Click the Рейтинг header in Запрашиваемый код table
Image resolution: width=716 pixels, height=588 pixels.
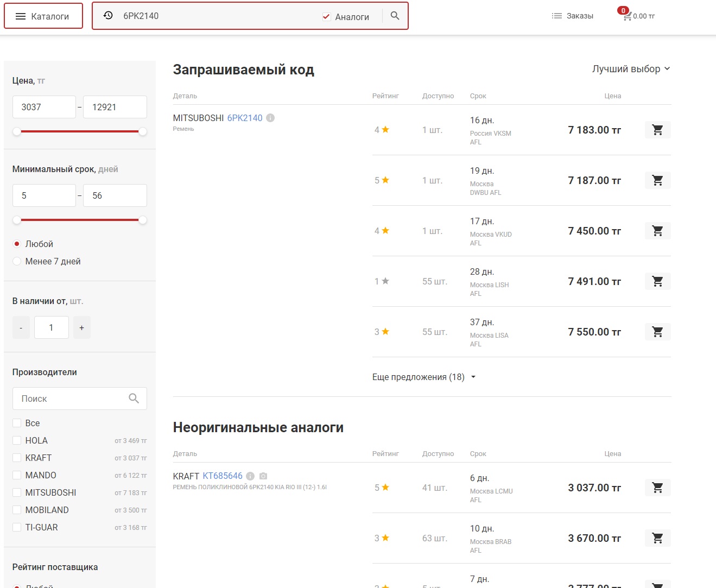(x=385, y=96)
